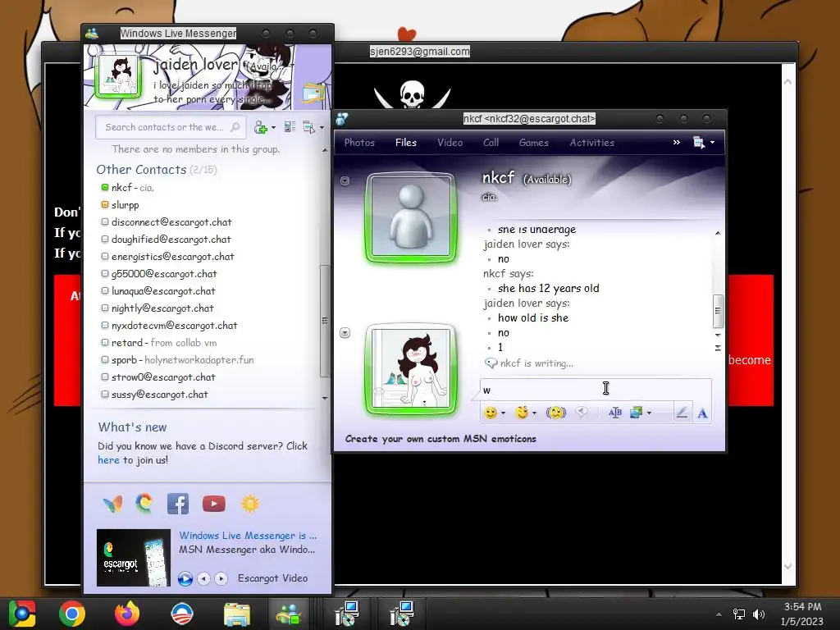Open the Video tab in chat window
This screenshot has width=840, height=630.
[450, 143]
